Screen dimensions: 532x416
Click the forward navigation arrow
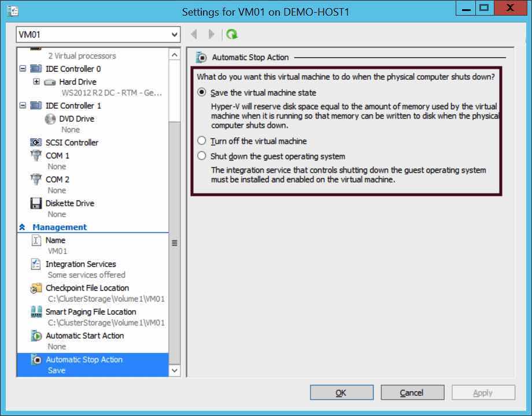(212, 34)
